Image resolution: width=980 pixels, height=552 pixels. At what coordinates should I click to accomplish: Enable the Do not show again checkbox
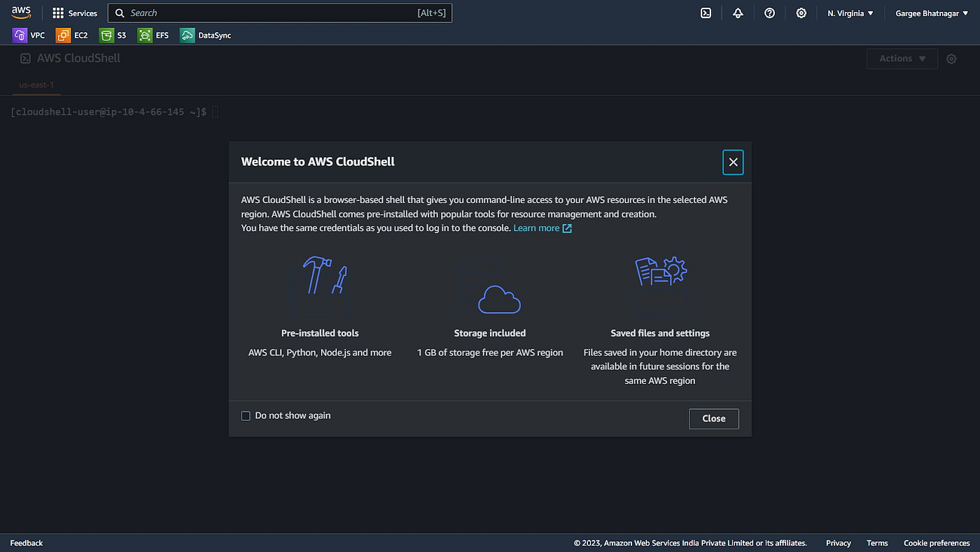[x=246, y=415]
